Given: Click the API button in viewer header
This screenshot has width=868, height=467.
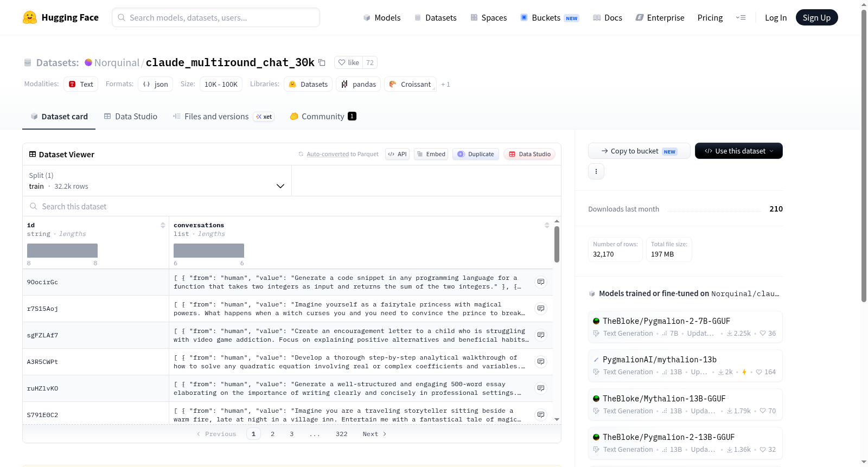Looking at the screenshot, I should [397, 154].
